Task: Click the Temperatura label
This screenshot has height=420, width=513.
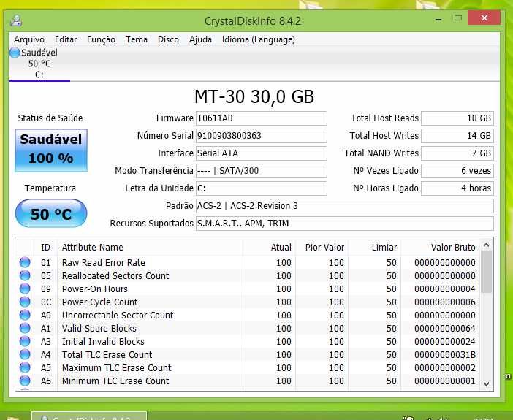Action: pos(50,188)
